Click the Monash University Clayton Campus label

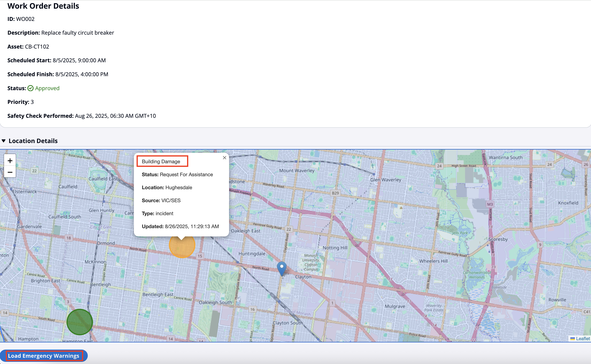[x=311, y=262]
